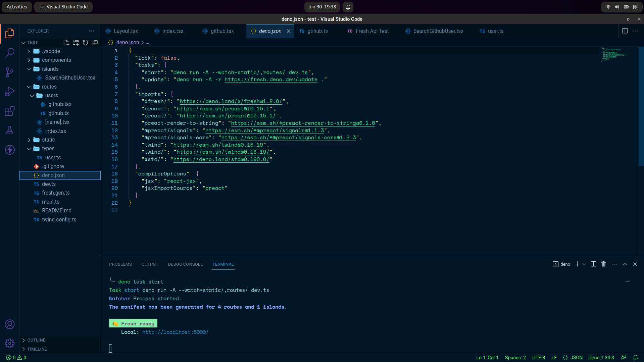Open the Explorer view in activity bar
Image resolution: width=644 pixels, height=362 pixels.
pyautogui.click(x=10, y=33)
